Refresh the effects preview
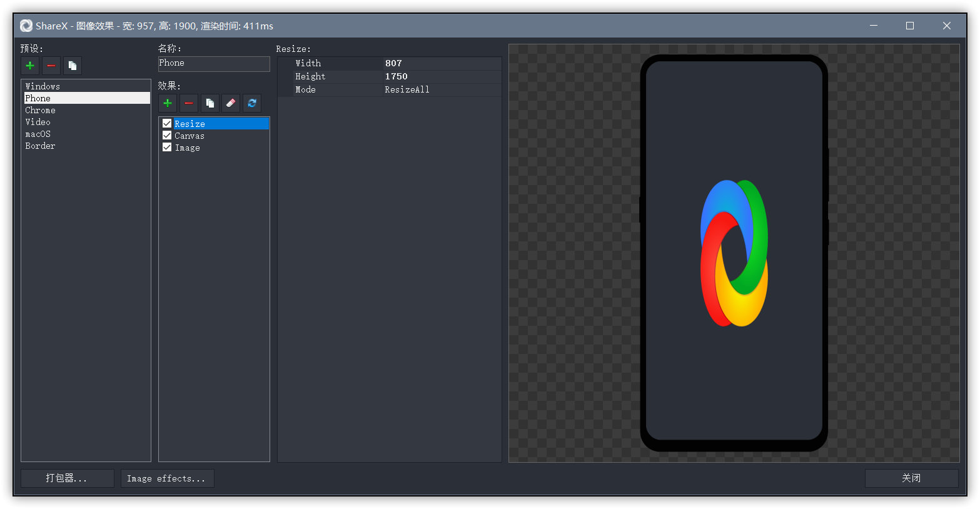 [x=252, y=103]
